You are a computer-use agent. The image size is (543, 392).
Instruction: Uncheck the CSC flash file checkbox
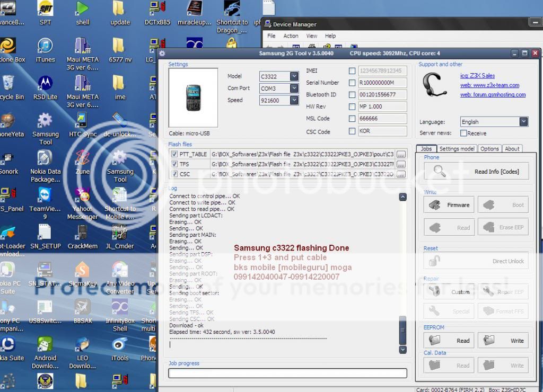point(174,174)
